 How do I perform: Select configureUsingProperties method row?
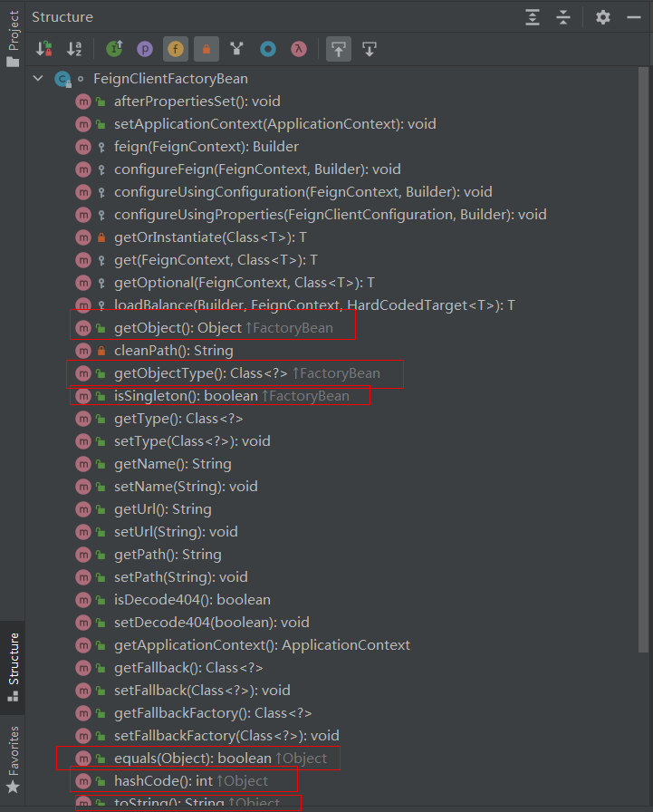(330, 215)
